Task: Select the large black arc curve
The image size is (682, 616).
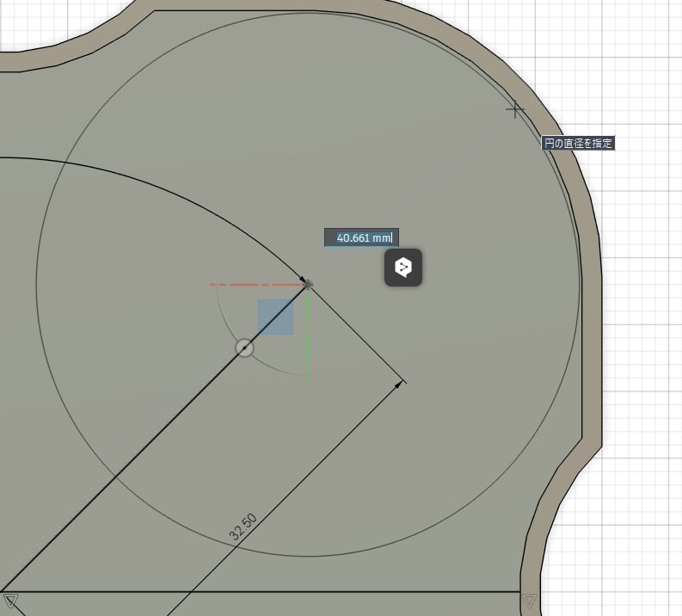Action: coord(172,186)
